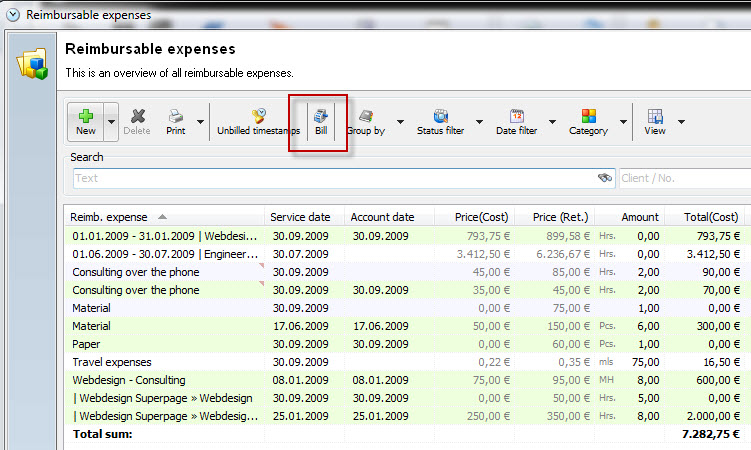Open the Status filter
The height and width of the screenshot is (450, 751).
click(x=440, y=122)
